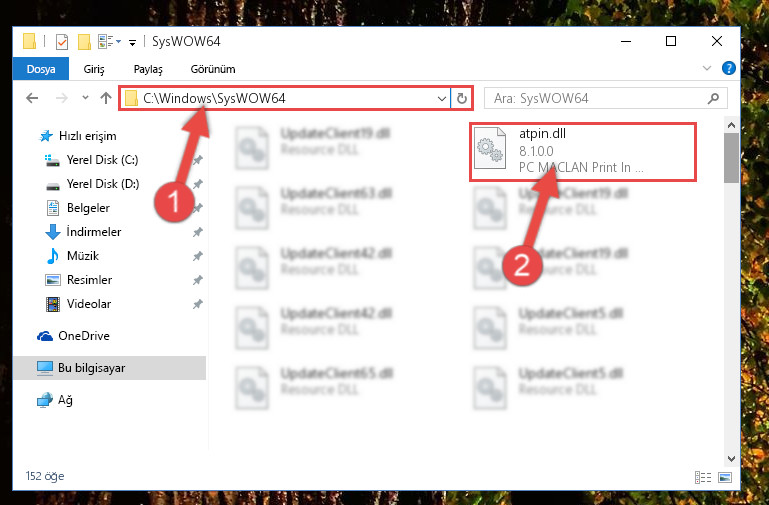Open the Paylaş ribbon tab
The width and height of the screenshot is (769, 505).
pos(148,69)
